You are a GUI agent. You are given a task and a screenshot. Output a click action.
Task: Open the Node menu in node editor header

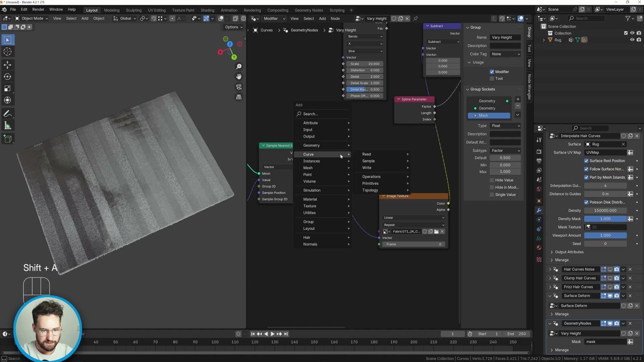click(335, 18)
